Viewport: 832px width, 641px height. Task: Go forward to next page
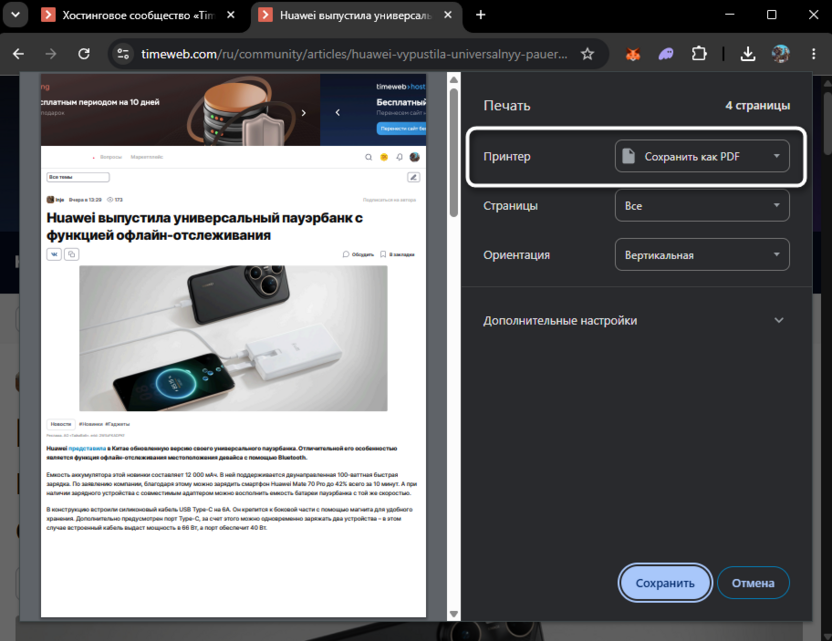(x=51, y=54)
